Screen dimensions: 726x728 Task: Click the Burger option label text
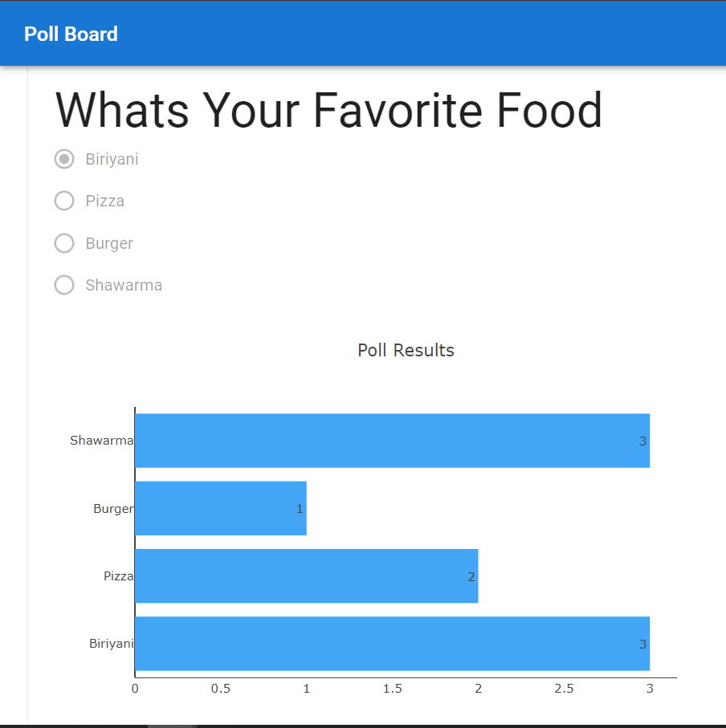(x=109, y=243)
